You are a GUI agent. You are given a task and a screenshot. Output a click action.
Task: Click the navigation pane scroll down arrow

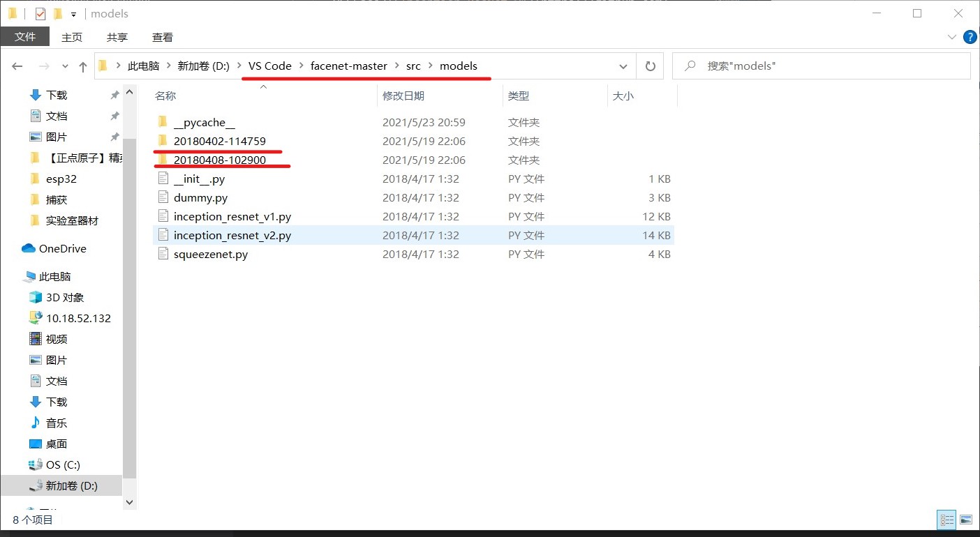click(x=129, y=501)
